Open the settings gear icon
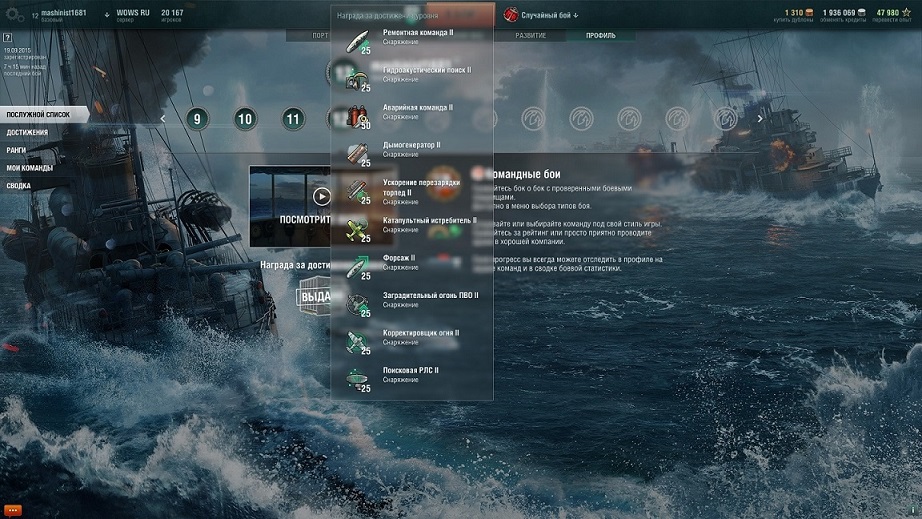Screen dimensions: 922x519 (x=14, y=15)
